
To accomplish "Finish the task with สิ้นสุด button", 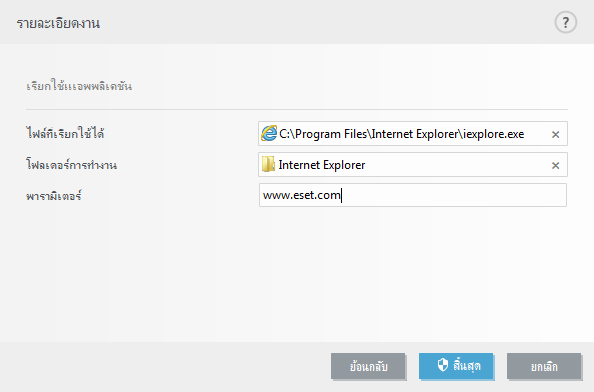I will (x=456, y=366).
